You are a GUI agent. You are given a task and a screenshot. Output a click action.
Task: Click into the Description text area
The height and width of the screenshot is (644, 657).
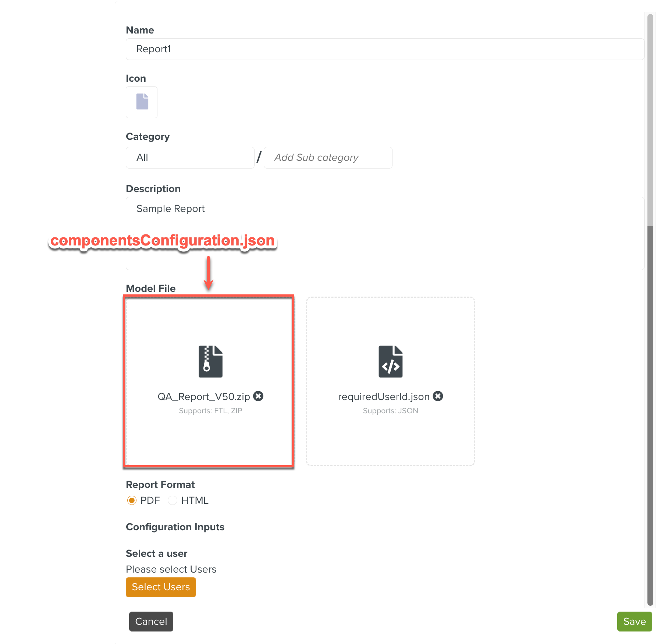coord(384,233)
